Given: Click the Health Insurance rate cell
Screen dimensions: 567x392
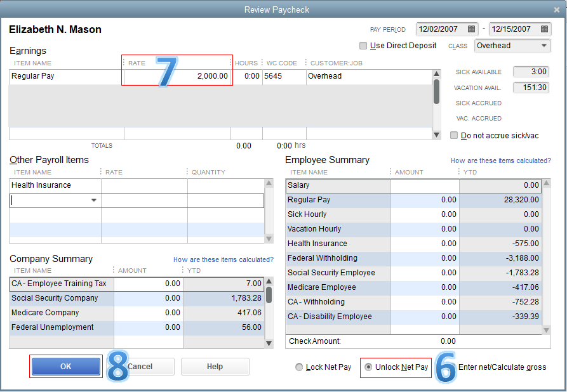Looking at the screenshot, I should [x=144, y=185].
